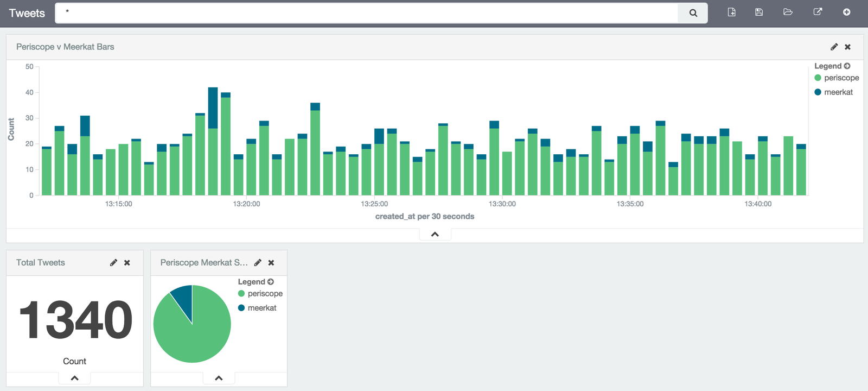
Task: Select meerkat slice of the pie chart
Action: click(183, 299)
